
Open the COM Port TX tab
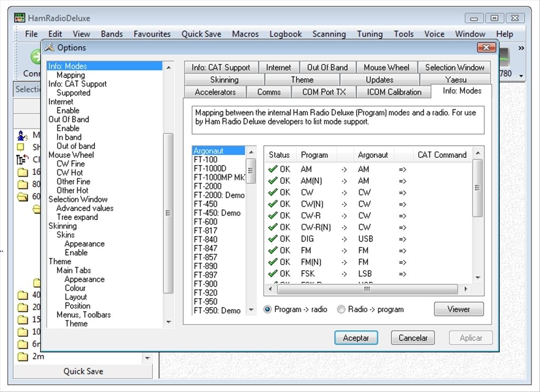[324, 92]
